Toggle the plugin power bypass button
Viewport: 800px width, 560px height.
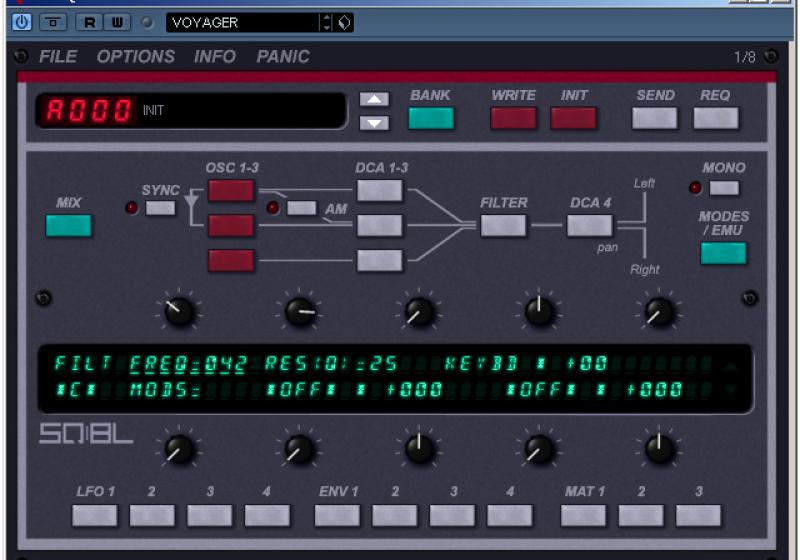click(22, 22)
